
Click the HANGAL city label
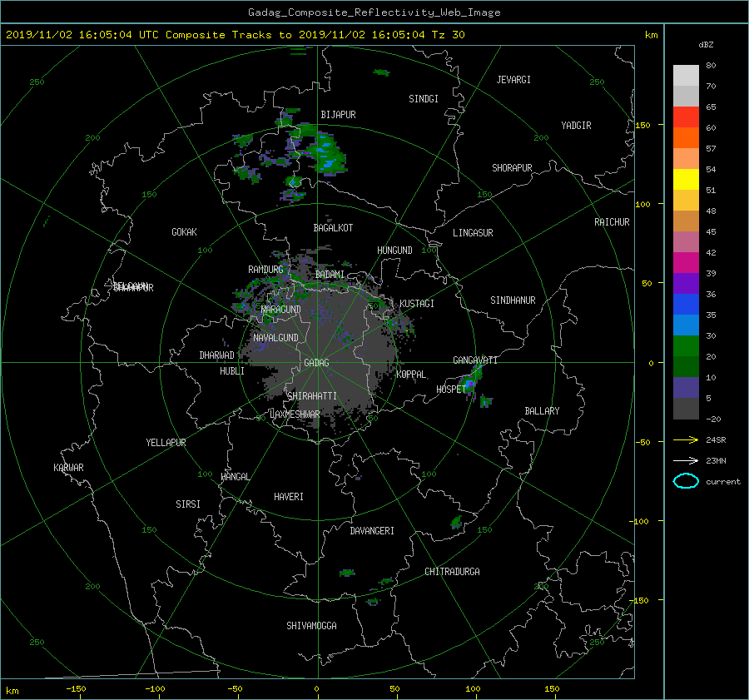[x=235, y=477]
